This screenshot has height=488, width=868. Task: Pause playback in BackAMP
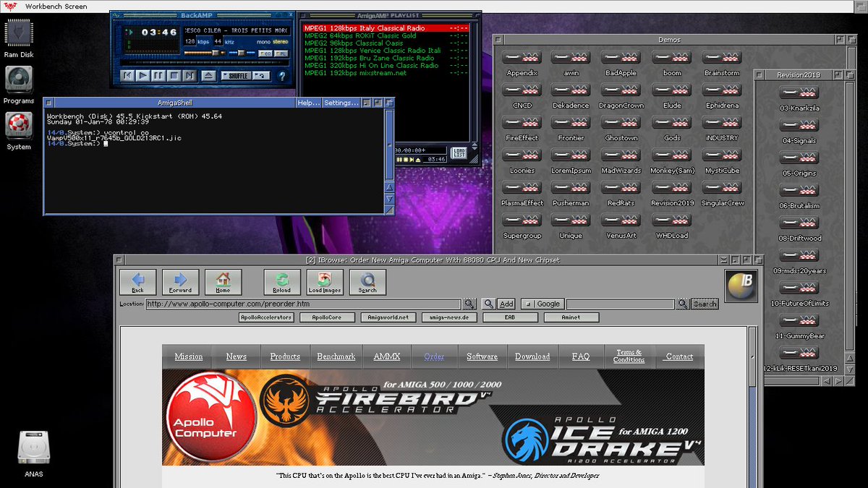coord(158,75)
